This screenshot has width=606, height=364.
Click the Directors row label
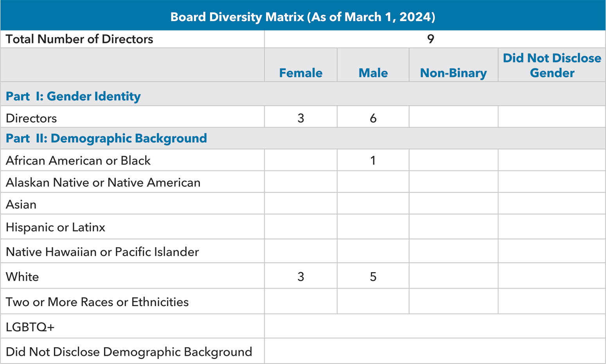click(x=31, y=118)
